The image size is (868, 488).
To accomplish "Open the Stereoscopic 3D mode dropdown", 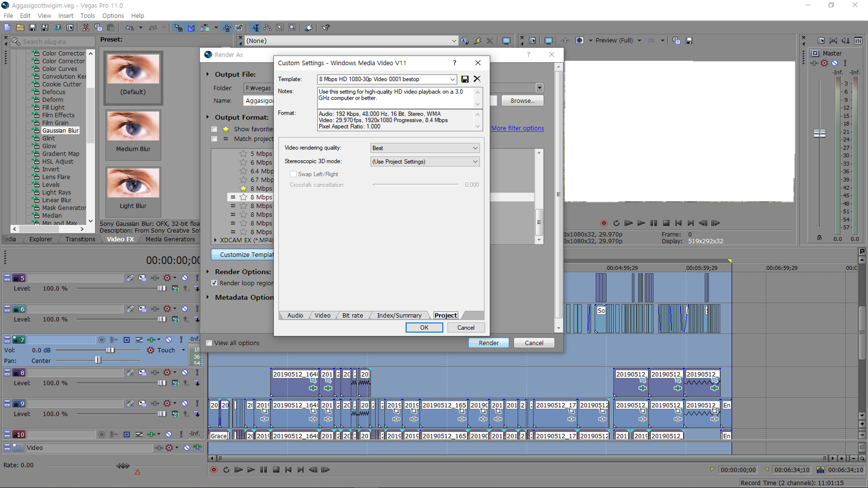I will point(475,162).
